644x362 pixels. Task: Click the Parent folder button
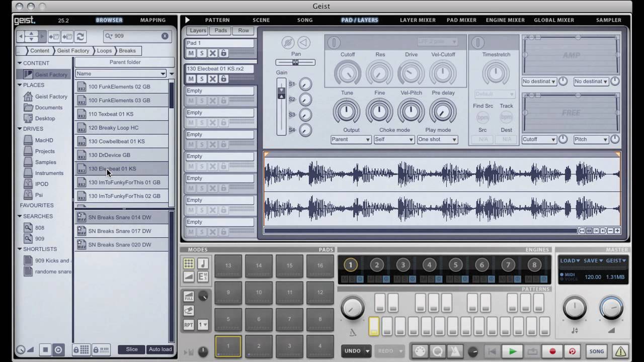tap(125, 62)
